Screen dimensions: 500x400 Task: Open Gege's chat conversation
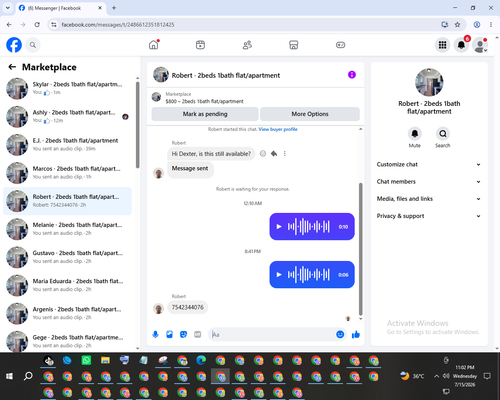[68, 341]
